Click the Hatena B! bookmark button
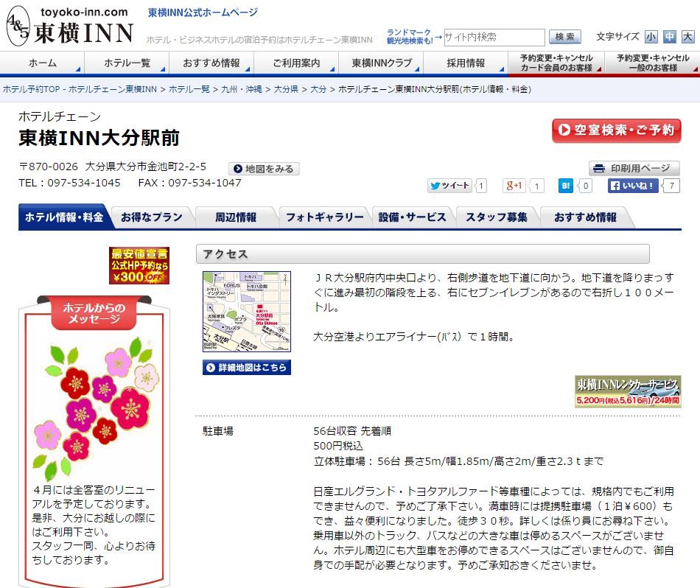700x588 pixels. (566, 186)
